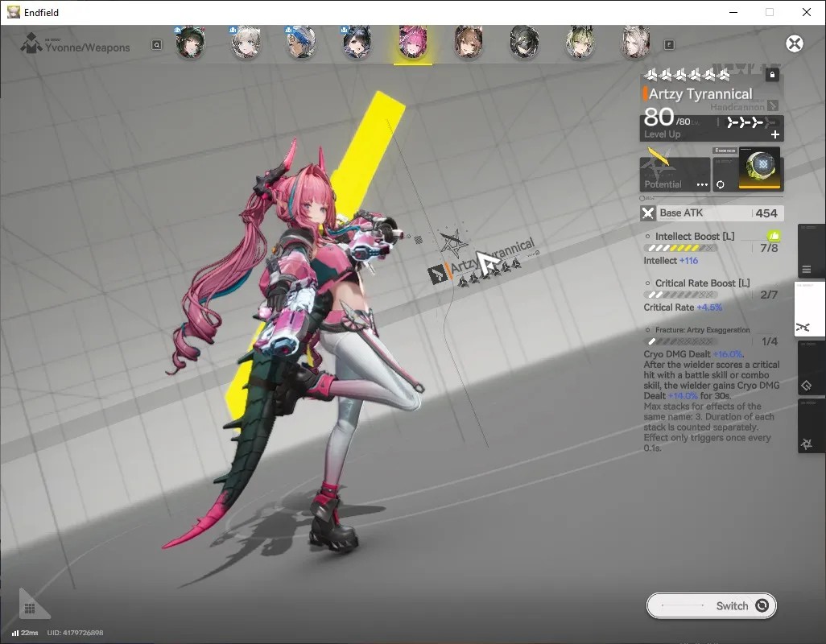826x644 pixels.
Task: Click the Yvonne/Weapons breadcrumb title
Action: [88, 47]
